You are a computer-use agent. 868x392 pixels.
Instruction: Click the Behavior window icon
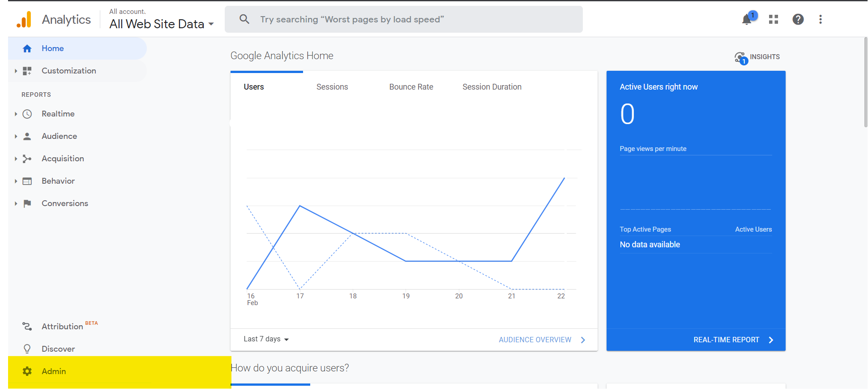click(27, 181)
